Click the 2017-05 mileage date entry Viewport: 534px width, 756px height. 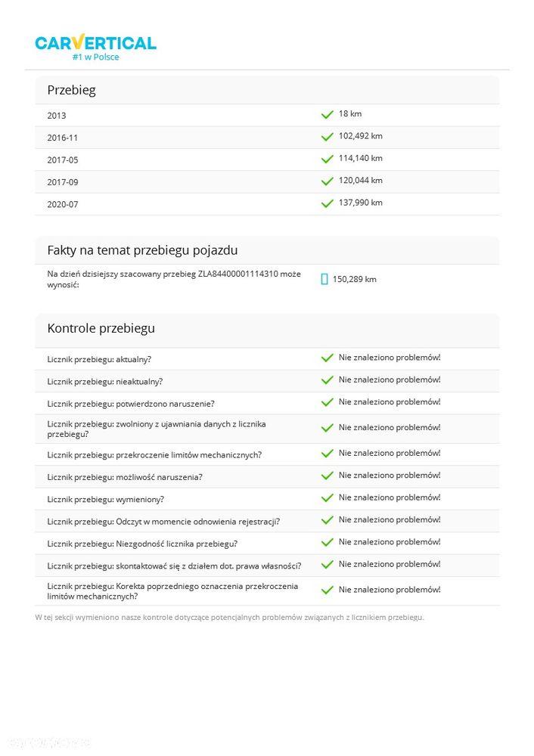click(63, 160)
